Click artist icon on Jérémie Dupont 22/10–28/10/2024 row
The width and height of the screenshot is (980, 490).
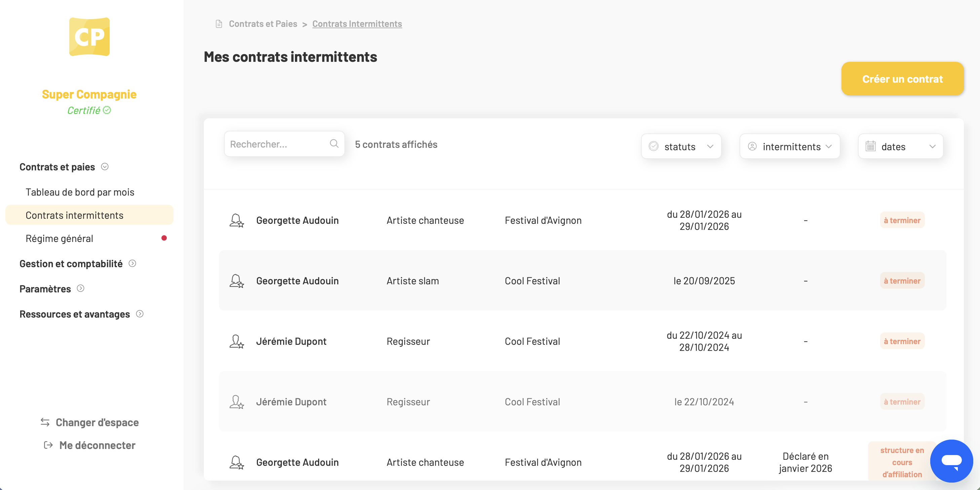237,341
